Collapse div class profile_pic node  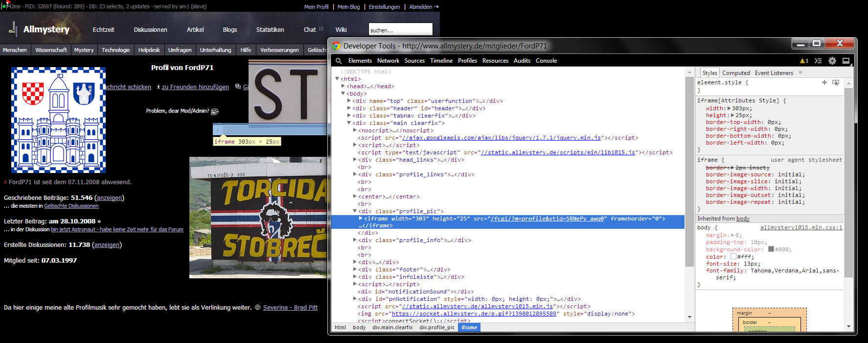coord(355,211)
